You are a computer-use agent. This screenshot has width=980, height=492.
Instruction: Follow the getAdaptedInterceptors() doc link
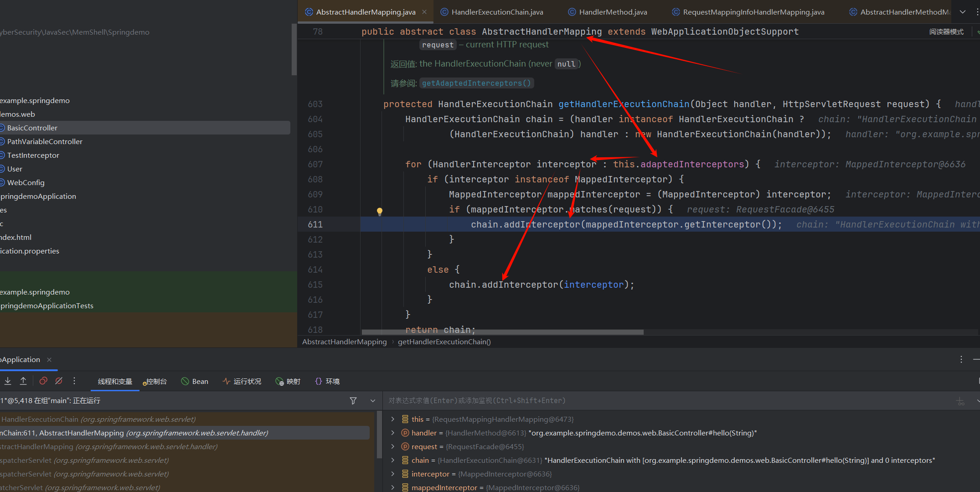tap(476, 83)
